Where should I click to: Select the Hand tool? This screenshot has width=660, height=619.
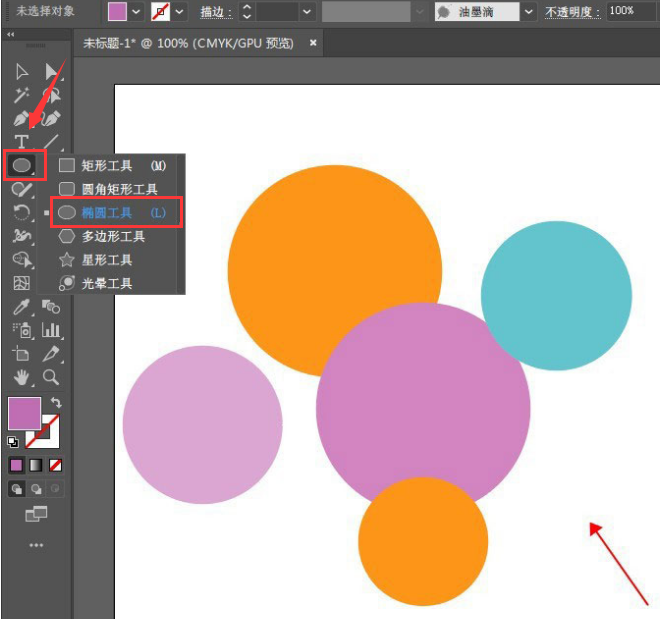point(22,377)
